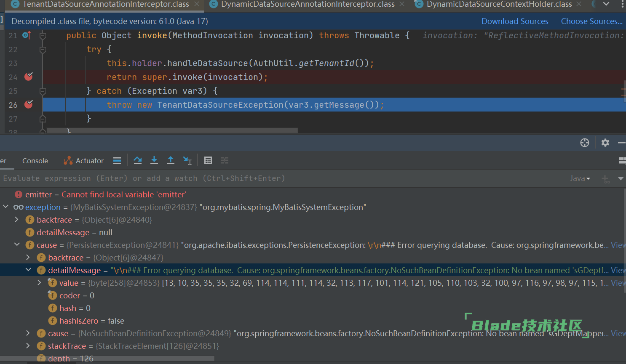Click the editor horizontal scrollbar
This screenshot has height=364, width=626.
[x=172, y=130]
